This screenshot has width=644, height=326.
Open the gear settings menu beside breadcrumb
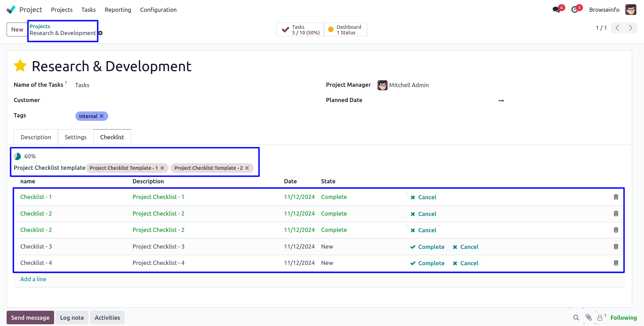[x=101, y=33]
